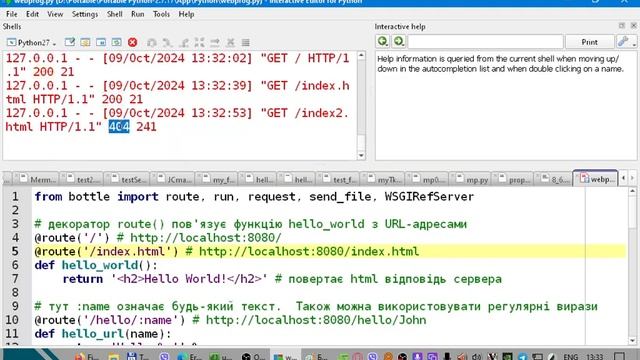Click line number 10 in the editor gutter
640x360 pixels.
pos(12,320)
